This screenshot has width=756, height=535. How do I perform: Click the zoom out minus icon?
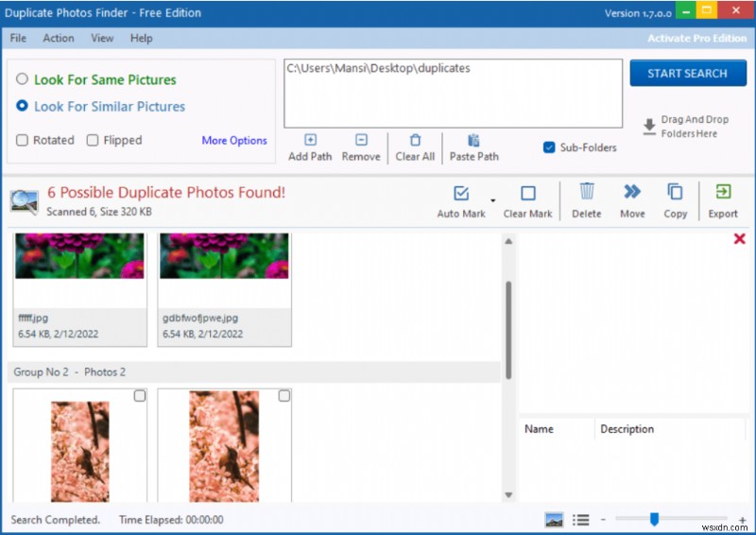[603, 520]
